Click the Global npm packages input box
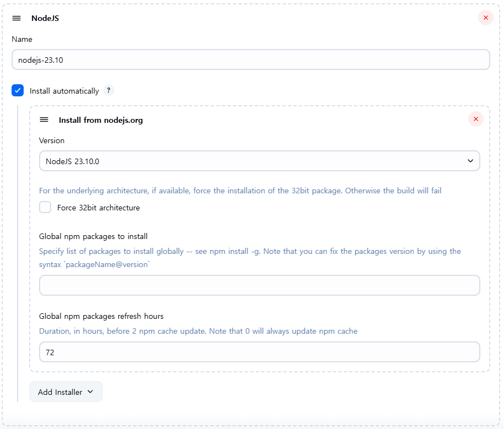504x429 pixels. tap(259, 285)
